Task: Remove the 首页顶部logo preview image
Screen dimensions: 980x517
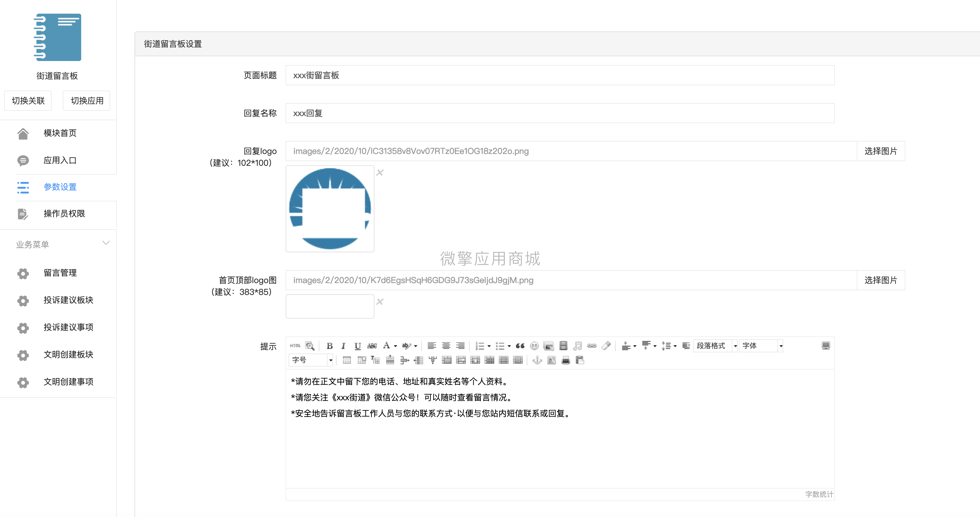Action: coord(380,302)
